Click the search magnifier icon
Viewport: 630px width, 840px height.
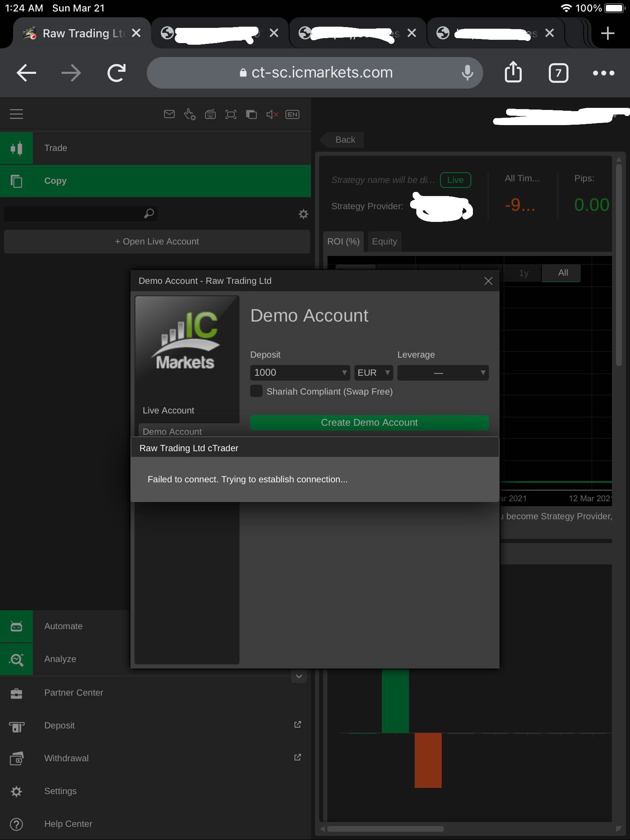(149, 213)
